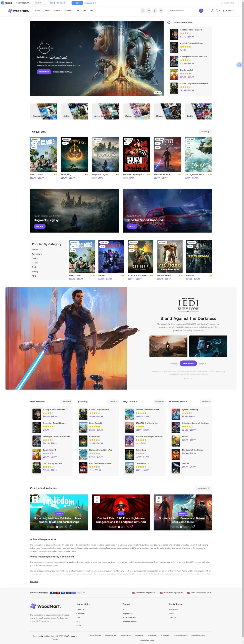The width and height of the screenshot is (244, 644).
Task: Play the right Jedi Survivor video thumbnail
Action: click(208, 346)
